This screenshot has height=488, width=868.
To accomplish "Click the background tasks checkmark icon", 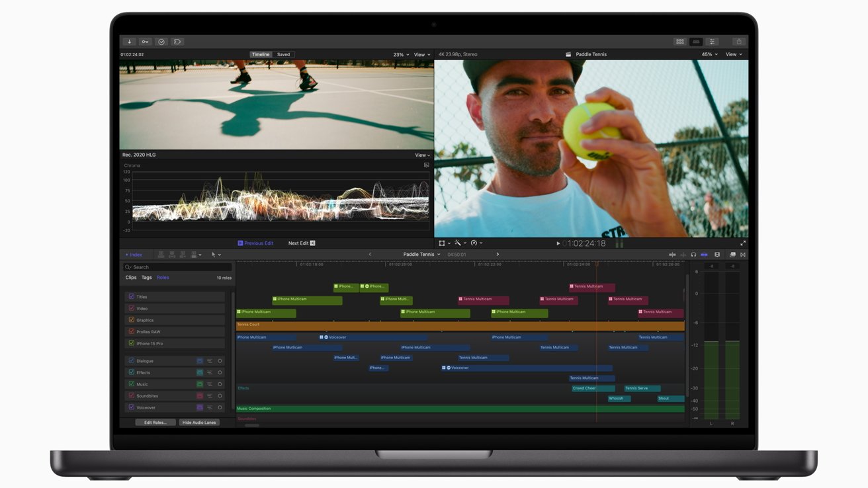I will 161,42.
